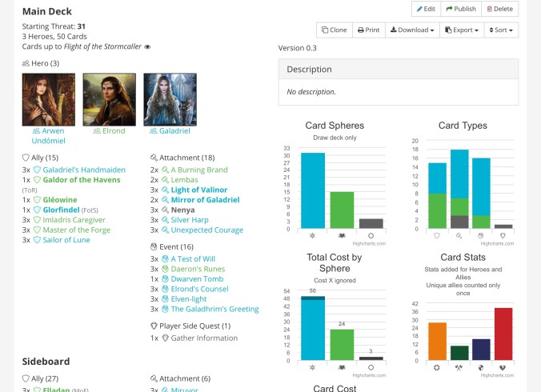Clone this deck
The image size is (541, 392).
[x=334, y=30]
